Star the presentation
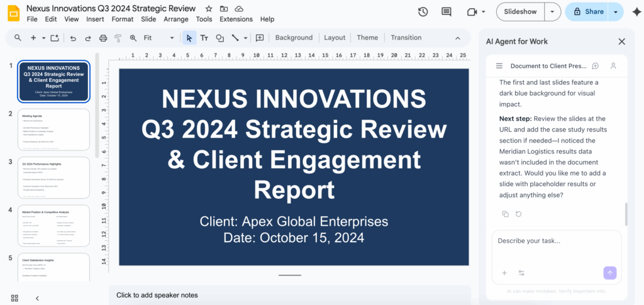This screenshot has height=305, width=644. pos(209,9)
